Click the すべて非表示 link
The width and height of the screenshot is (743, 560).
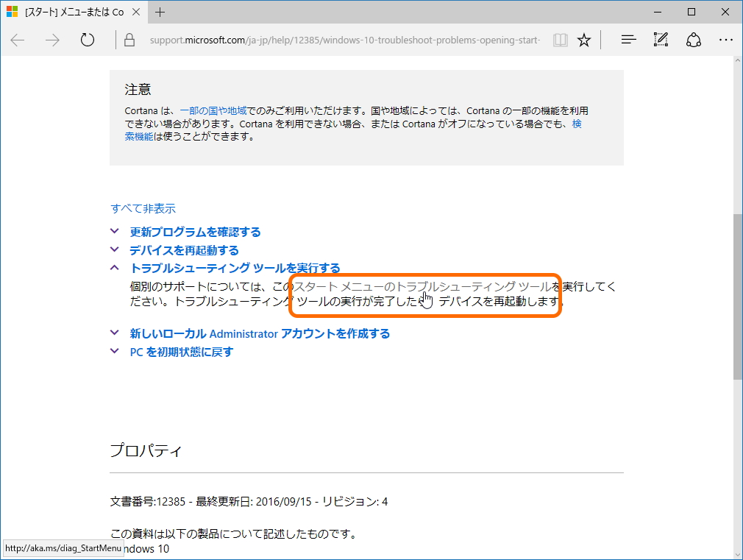tap(143, 208)
